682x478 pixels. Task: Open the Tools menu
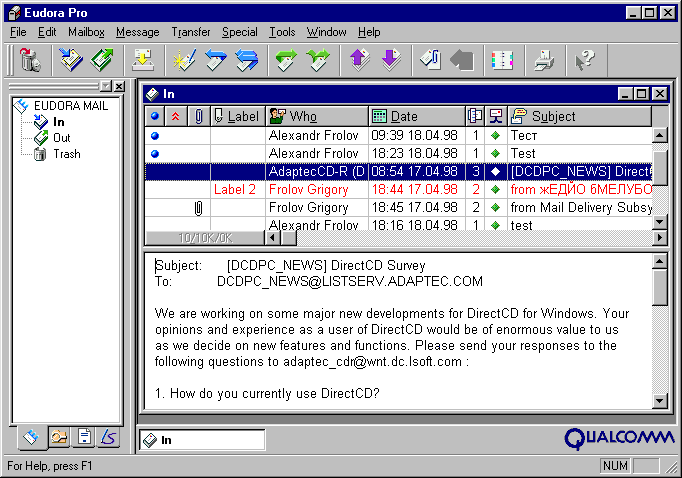pos(282,32)
